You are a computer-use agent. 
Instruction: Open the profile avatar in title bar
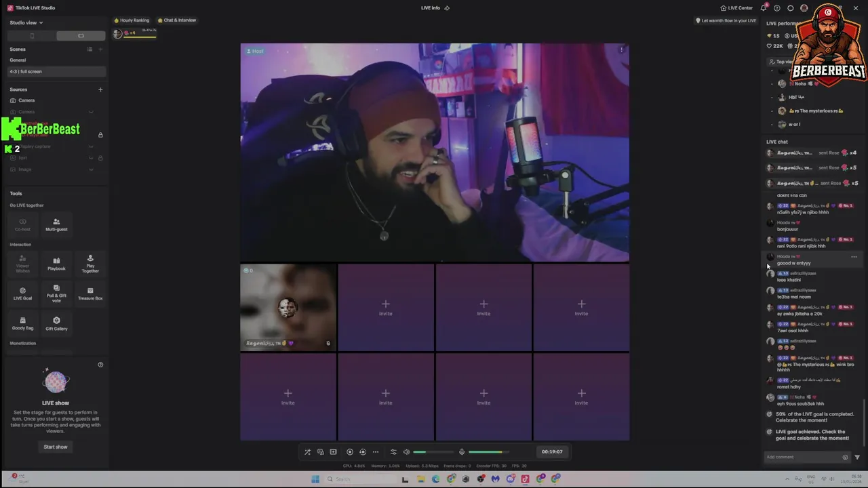[x=804, y=8]
